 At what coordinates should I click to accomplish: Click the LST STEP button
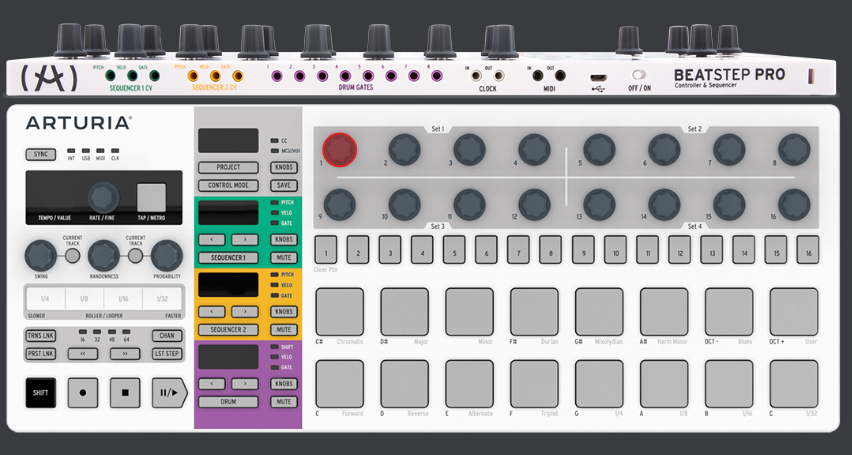pos(167,354)
